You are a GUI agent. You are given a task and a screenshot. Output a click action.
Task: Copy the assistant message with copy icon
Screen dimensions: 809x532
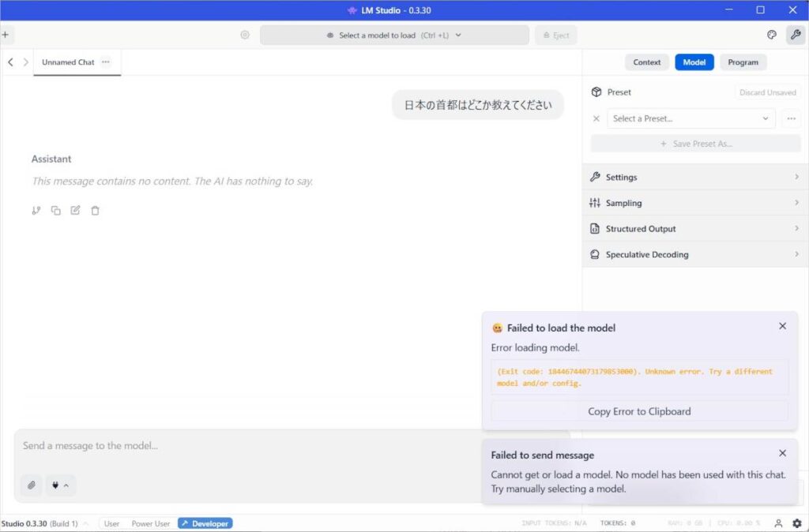coord(55,211)
